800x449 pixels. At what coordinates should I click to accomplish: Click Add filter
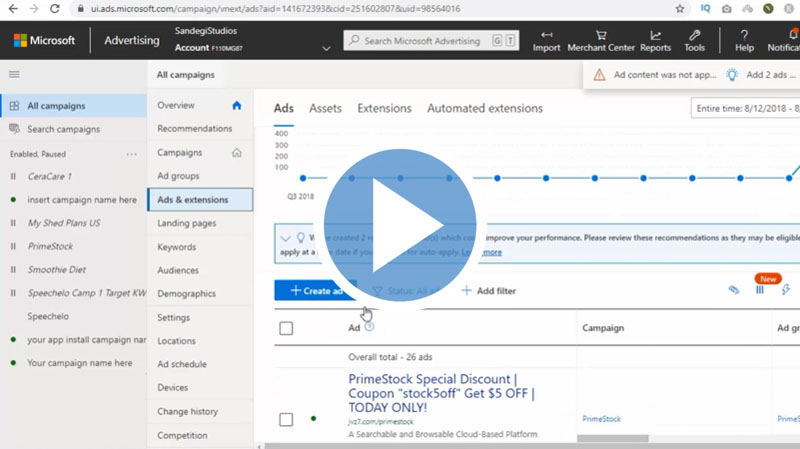coord(489,291)
